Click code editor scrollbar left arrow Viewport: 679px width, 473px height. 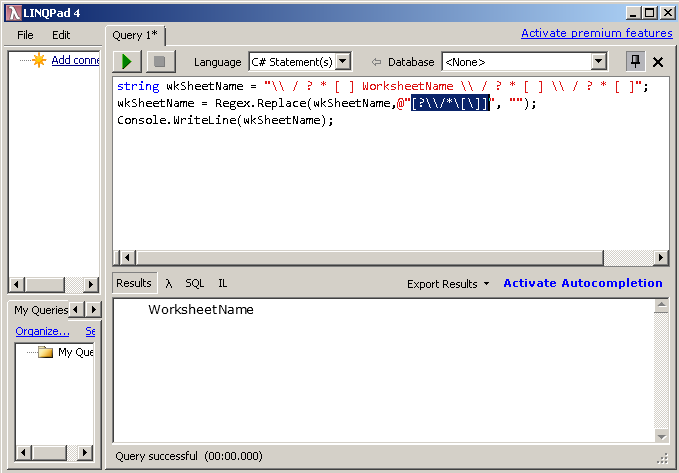[x=127, y=258]
